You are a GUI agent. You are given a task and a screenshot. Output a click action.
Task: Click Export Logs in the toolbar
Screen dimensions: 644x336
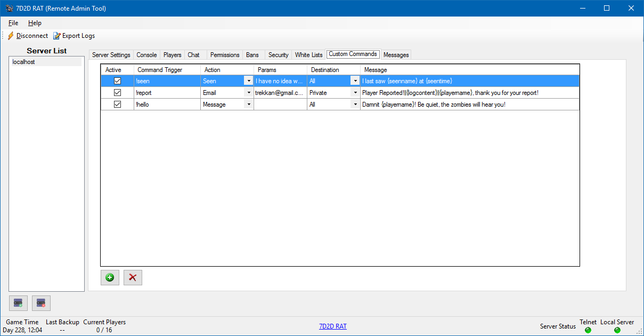(74, 36)
